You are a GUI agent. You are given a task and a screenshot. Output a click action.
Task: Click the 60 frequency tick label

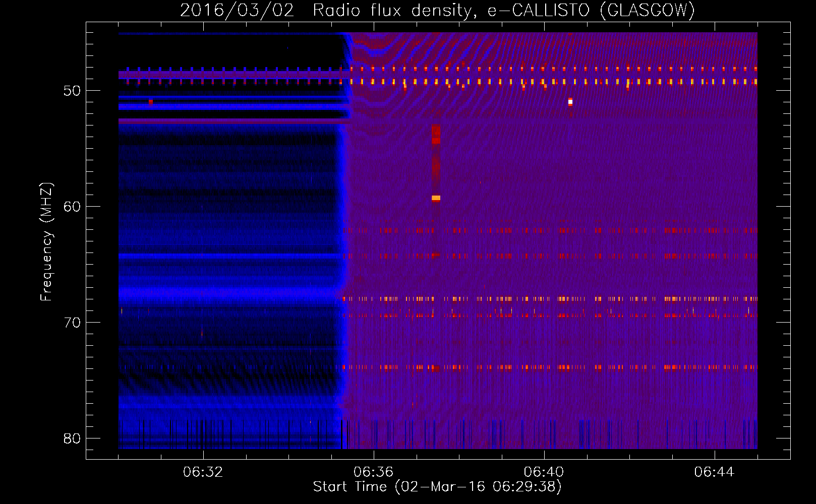(x=72, y=207)
